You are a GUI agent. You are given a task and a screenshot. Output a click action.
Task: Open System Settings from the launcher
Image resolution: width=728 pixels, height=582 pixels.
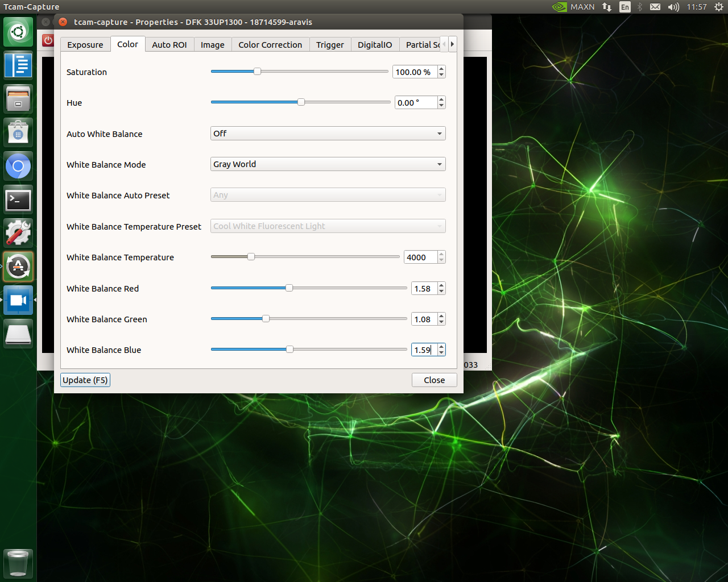point(18,232)
